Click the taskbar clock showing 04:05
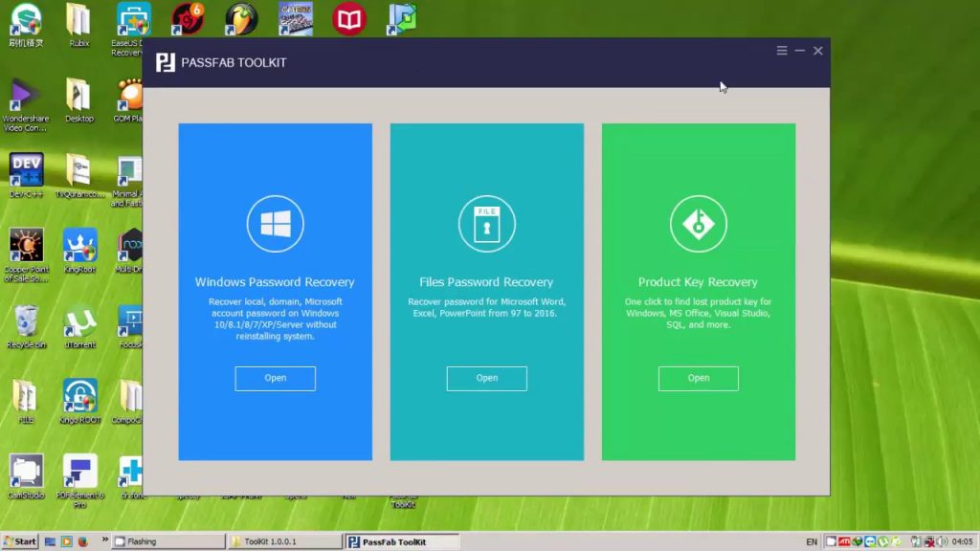The height and width of the screenshot is (551, 980). pos(963,541)
